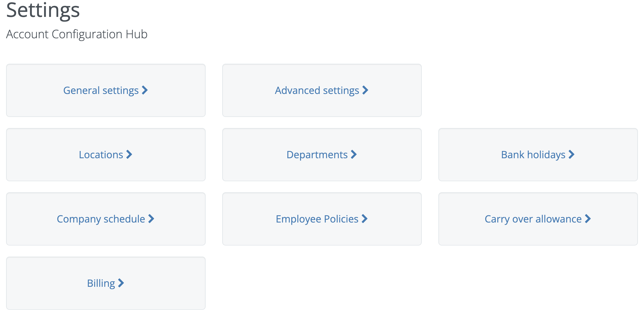Screen dimensions: 644x317
Task: Click the arrow icon next to Locations
Action: click(129, 155)
